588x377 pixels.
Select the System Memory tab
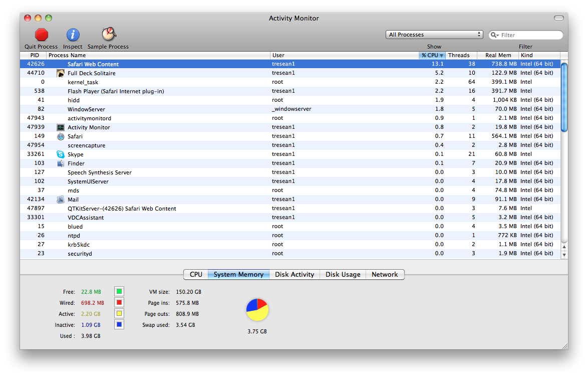pyautogui.click(x=238, y=275)
